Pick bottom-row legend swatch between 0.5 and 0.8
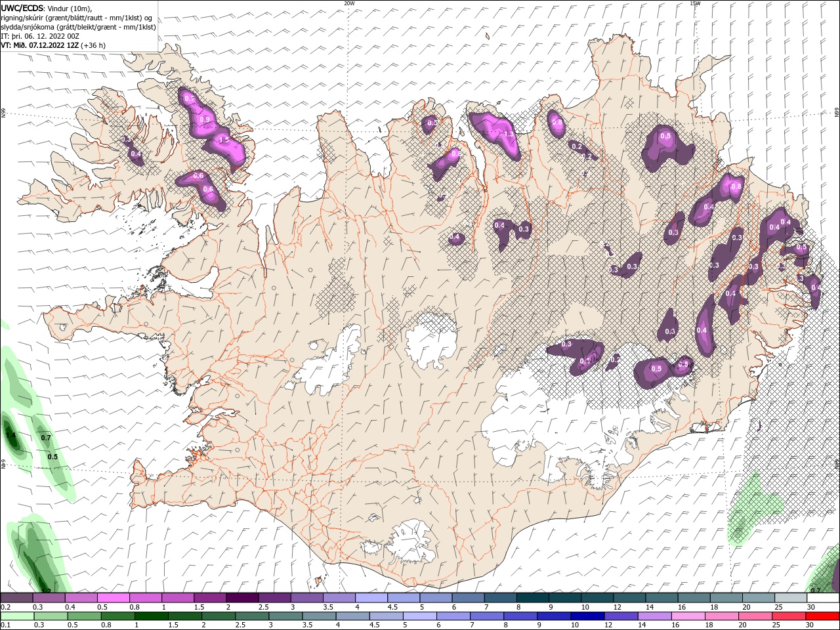840x630 pixels. [83, 616]
